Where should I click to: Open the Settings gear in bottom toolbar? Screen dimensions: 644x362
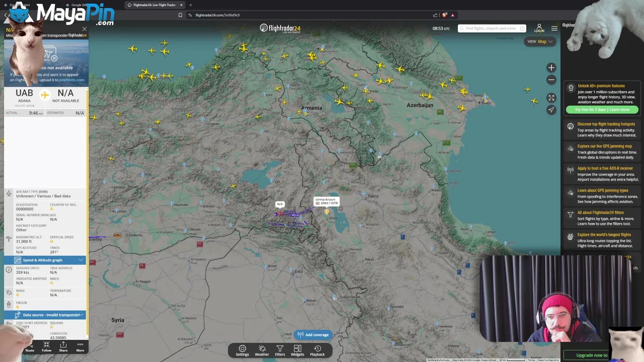point(242,350)
